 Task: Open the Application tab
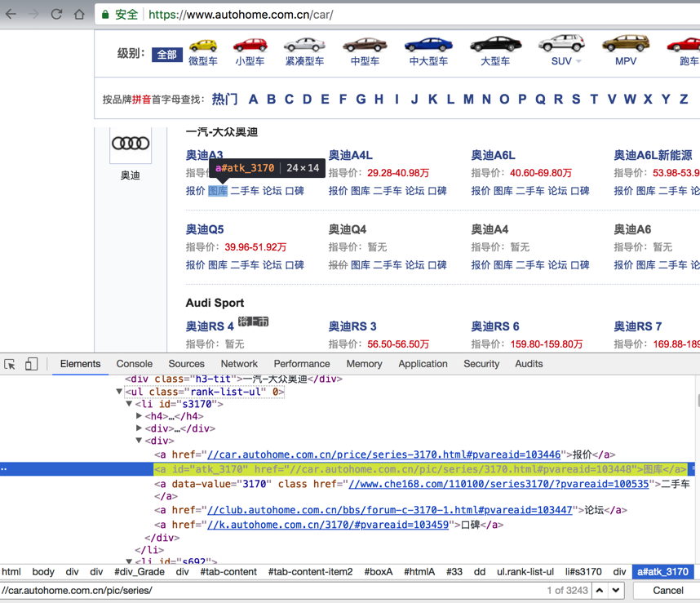coord(423,364)
